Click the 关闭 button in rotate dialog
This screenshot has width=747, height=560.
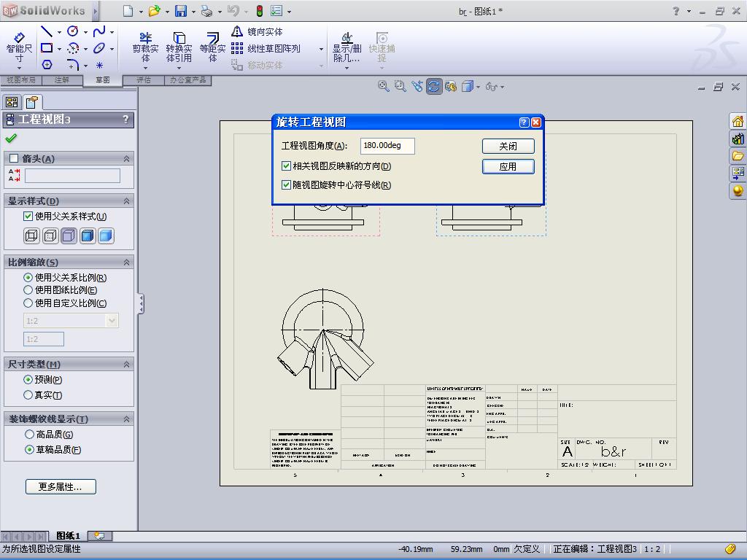point(508,146)
